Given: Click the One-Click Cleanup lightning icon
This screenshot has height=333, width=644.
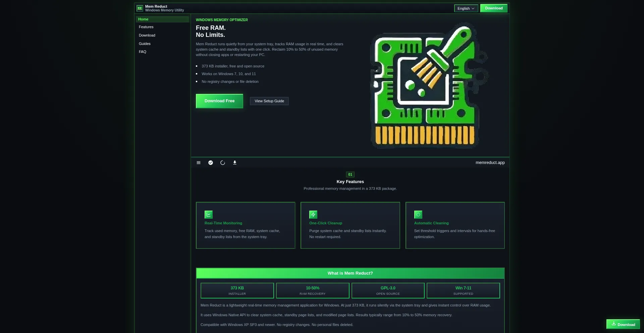Looking at the screenshot, I should click(x=313, y=215).
